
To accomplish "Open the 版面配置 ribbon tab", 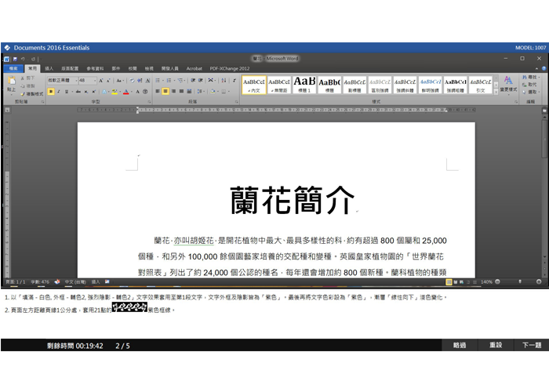I will (x=70, y=68).
